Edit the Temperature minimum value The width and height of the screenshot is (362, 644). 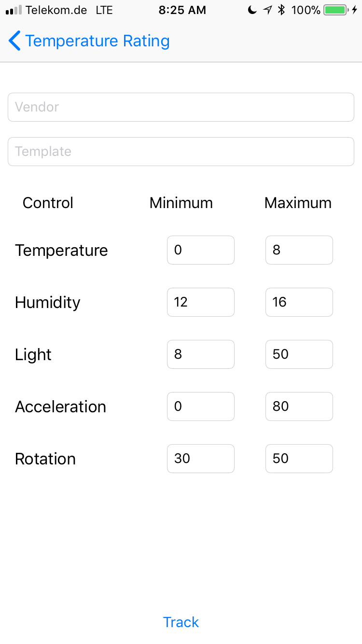click(201, 250)
